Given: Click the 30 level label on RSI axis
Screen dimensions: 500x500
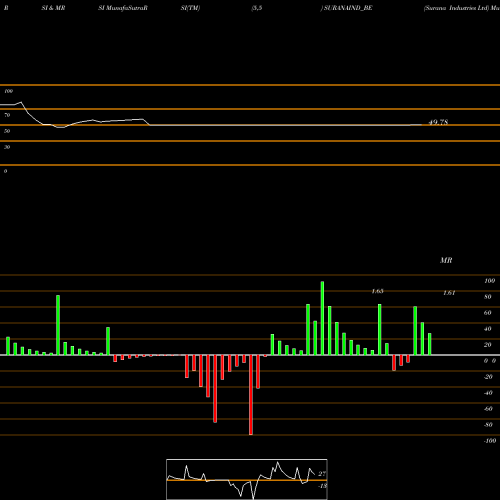Looking at the screenshot, I should pos(7,147).
